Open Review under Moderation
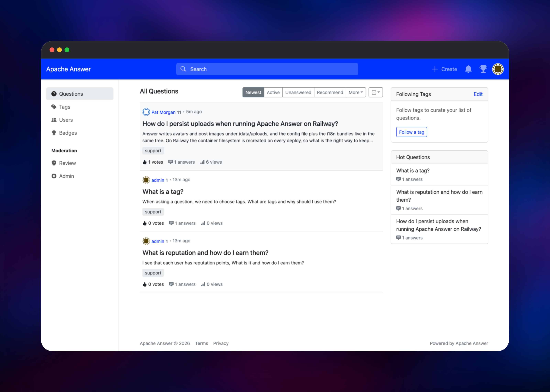 pyautogui.click(x=80, y=163)
